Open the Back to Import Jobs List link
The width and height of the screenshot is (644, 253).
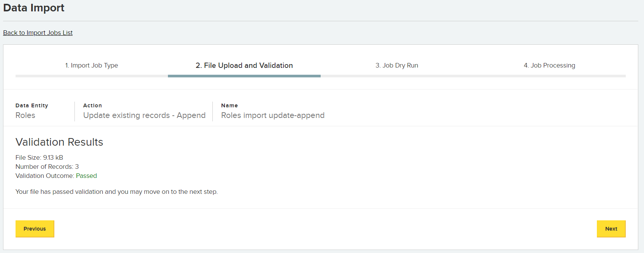click(38, 33)
